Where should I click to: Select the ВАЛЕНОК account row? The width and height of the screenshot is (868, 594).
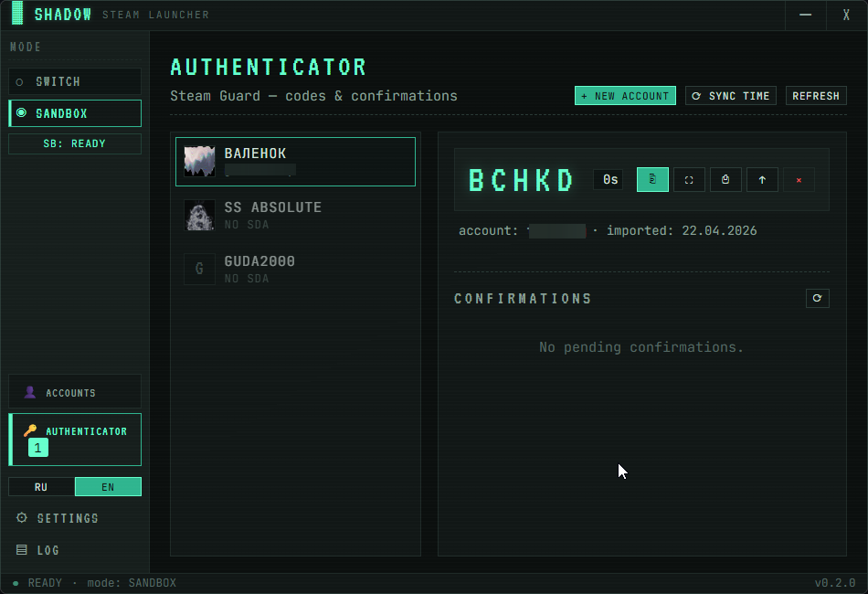click(296, 162)
